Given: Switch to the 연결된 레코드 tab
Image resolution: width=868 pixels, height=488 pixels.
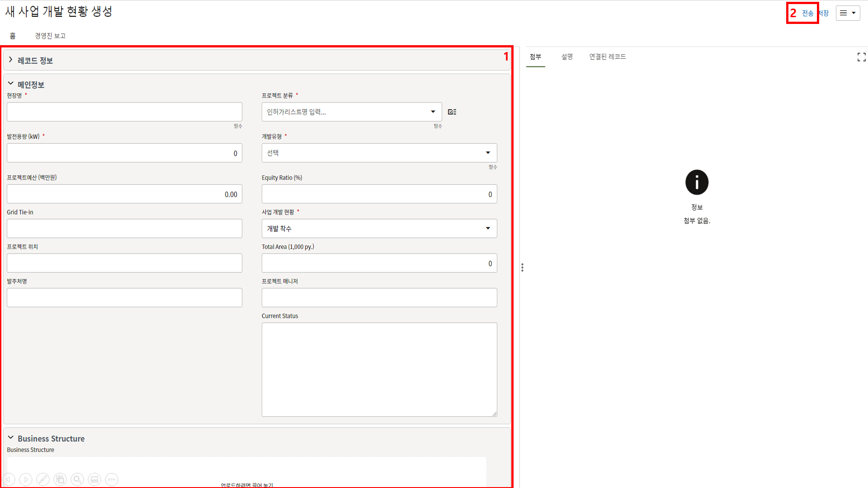Looking at the screenshot, I should [607, 56].
